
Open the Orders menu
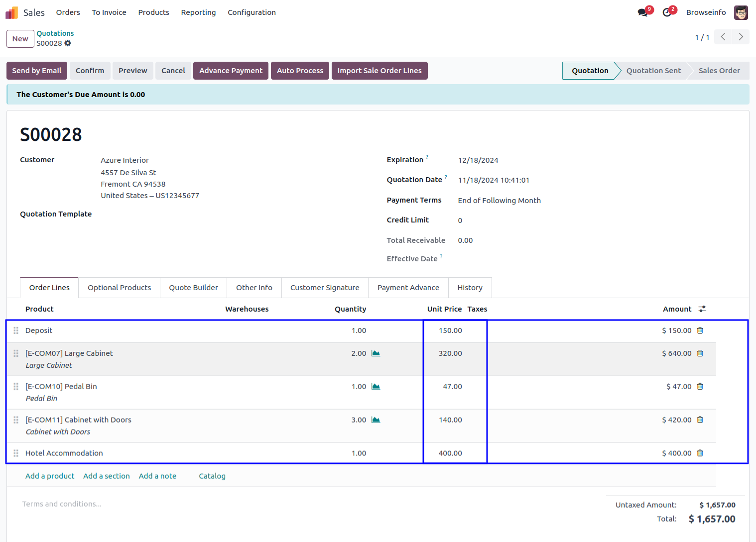(68, 12)
